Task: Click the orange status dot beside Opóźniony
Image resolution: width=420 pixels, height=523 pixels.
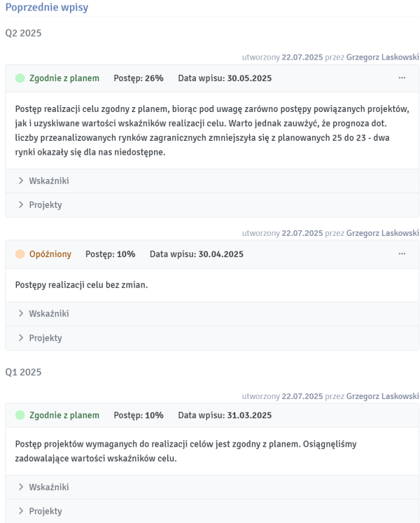Action: pos(20,254)
